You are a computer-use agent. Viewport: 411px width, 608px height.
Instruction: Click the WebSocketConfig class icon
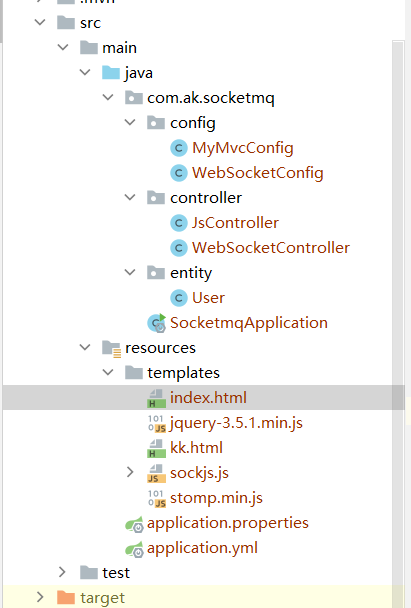179,173
